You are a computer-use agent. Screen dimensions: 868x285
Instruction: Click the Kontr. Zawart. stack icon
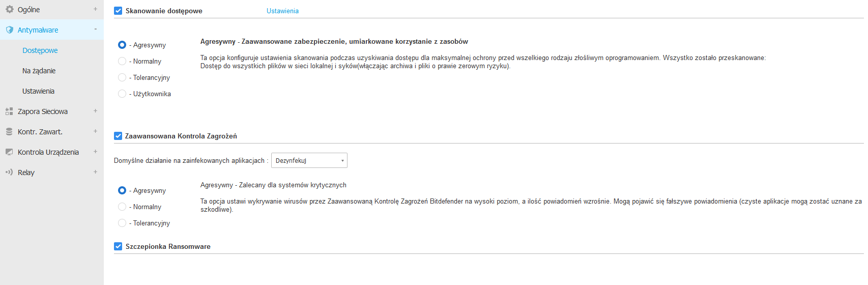(x=9, y=132)
